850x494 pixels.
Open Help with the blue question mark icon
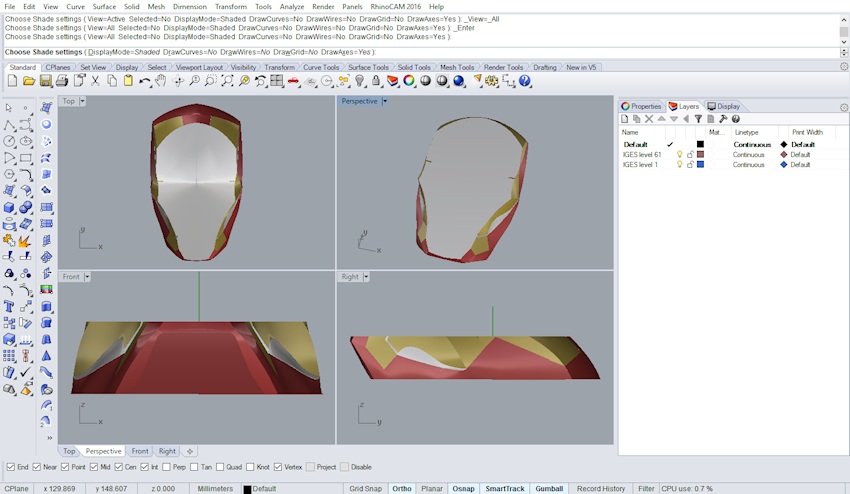[524, 81]
